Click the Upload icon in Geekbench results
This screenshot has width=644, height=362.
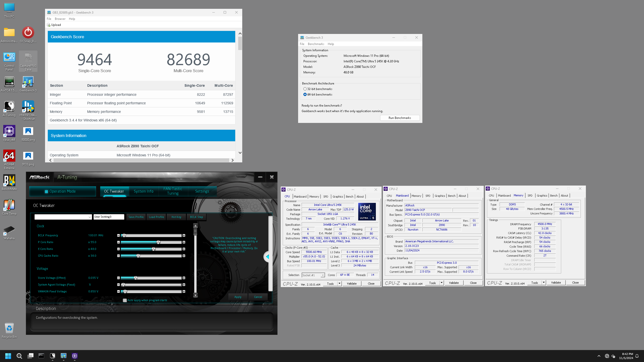pos(49,25)
